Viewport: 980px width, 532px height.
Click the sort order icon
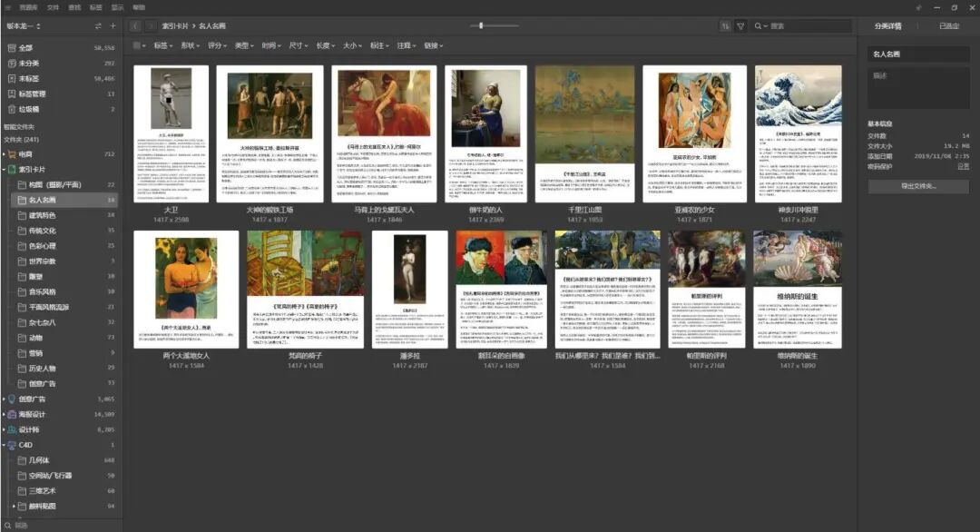pyautogui.click(x=725, y=26)
